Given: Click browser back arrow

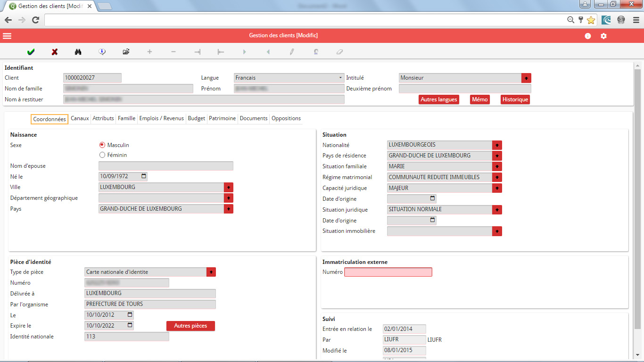Looking at the screenshot, I should click(x=8, y=20).
